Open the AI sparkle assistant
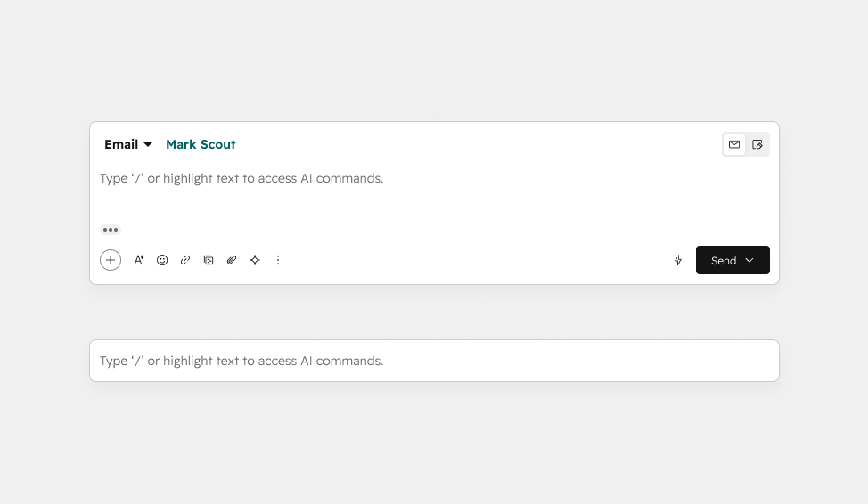Image resolution: width=868 pixels, height=504 pixels. click(255, 260)
